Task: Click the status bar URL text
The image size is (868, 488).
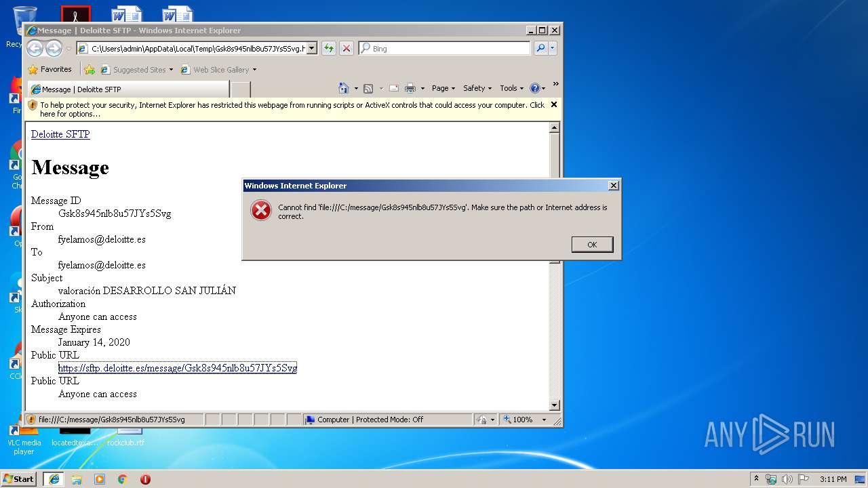Action: click(112, 420)
